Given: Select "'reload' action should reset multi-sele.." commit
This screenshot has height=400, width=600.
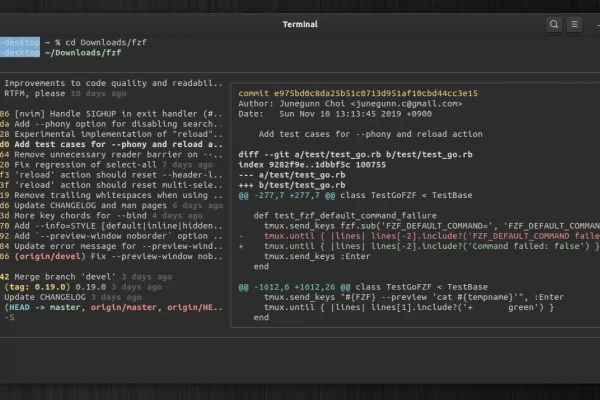Looking at the screenshot, I should click(111, 185).
